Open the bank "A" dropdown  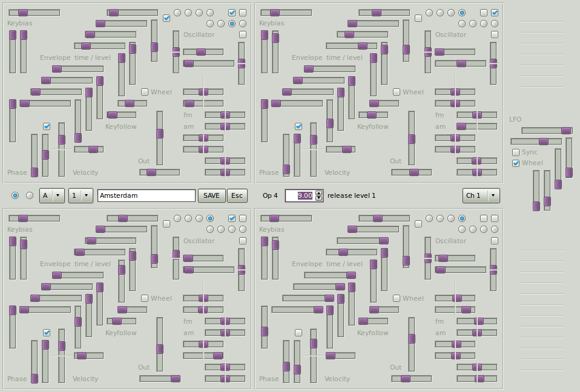52,195
